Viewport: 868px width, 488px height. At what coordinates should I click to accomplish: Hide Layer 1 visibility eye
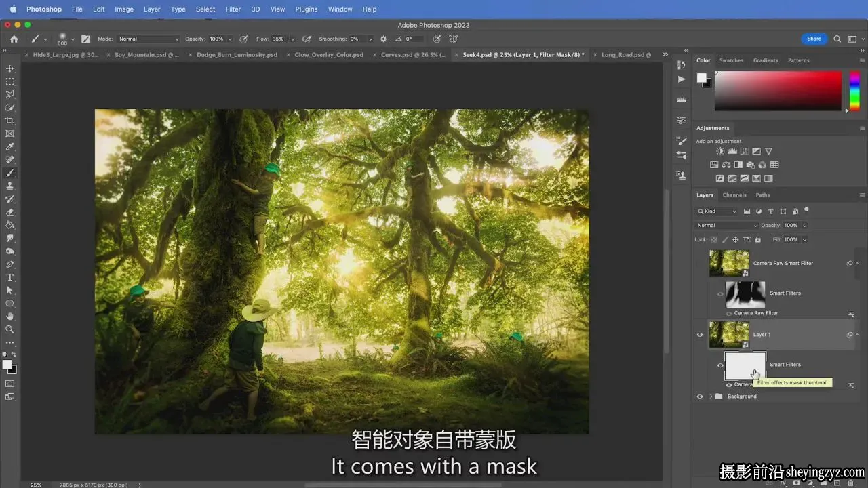tap(700, 334)
